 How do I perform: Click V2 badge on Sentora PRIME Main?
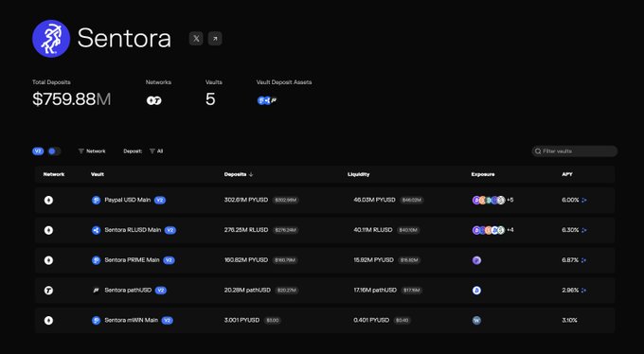pyautogui.click(x=169, y=260)
